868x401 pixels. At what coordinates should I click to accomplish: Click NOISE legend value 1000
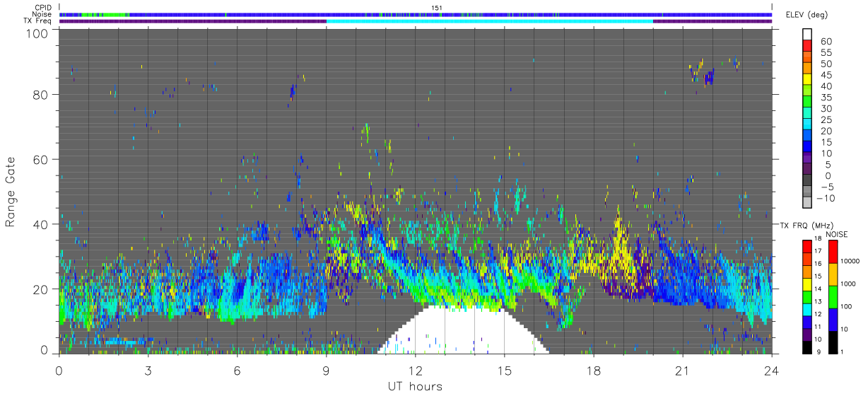tap(849, 284)
